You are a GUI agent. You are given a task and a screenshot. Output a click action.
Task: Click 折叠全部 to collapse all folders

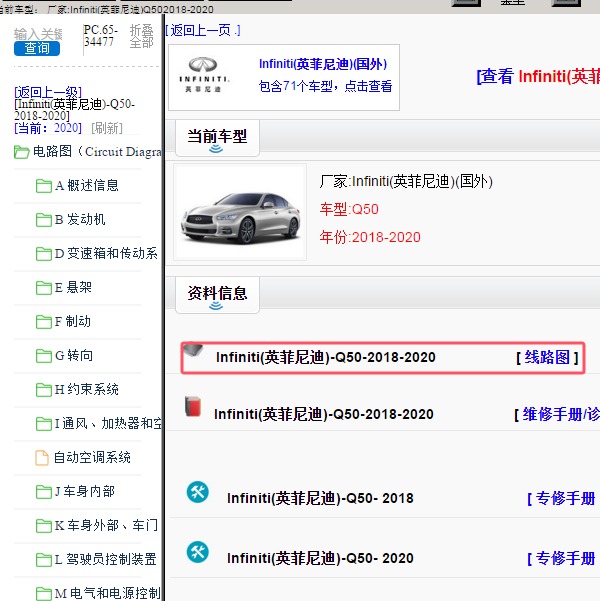pyautogui.click(x=141, y=36)
